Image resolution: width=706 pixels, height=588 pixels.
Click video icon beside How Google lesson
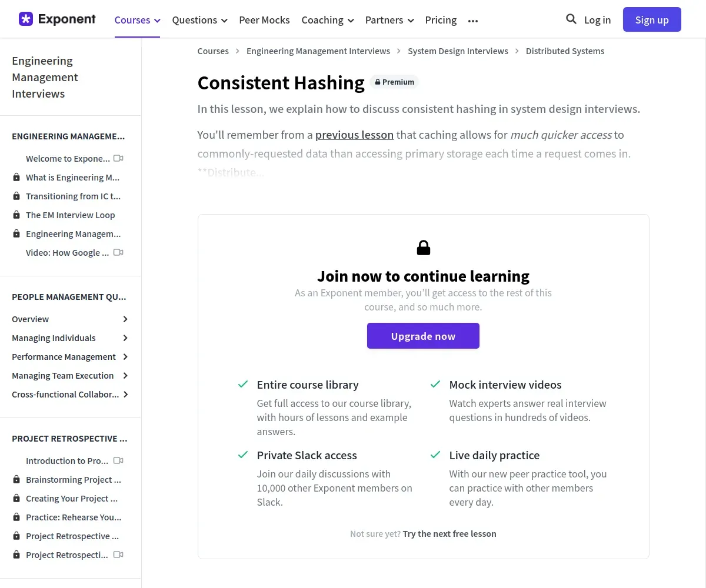coord(118,252)
